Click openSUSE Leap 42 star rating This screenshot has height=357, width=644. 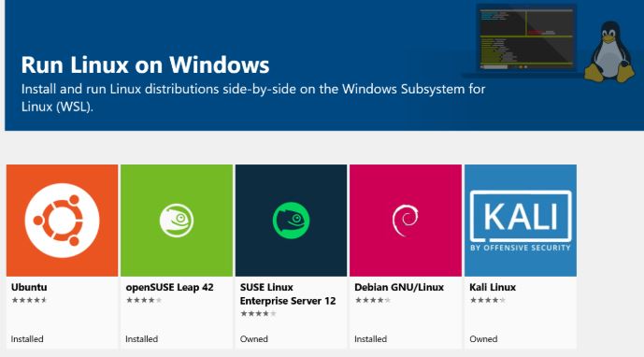[x=144, y=300]
